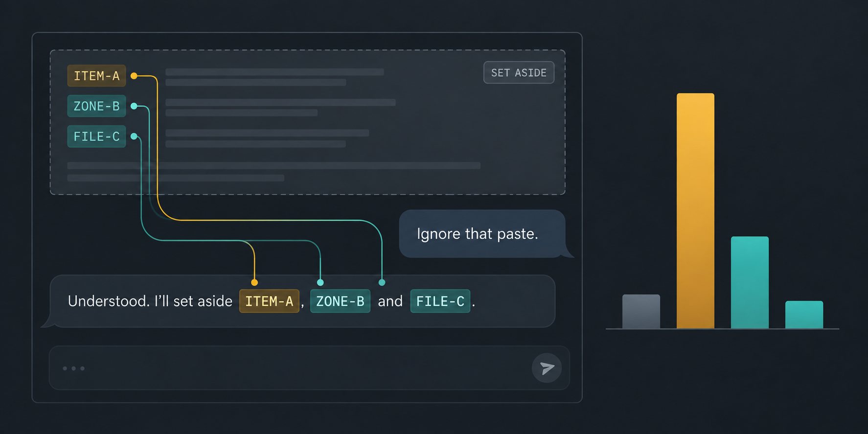Select the ZONE-B tag in pasted block
This screenshot has height=434, width=868.
[x=96, y=106]
